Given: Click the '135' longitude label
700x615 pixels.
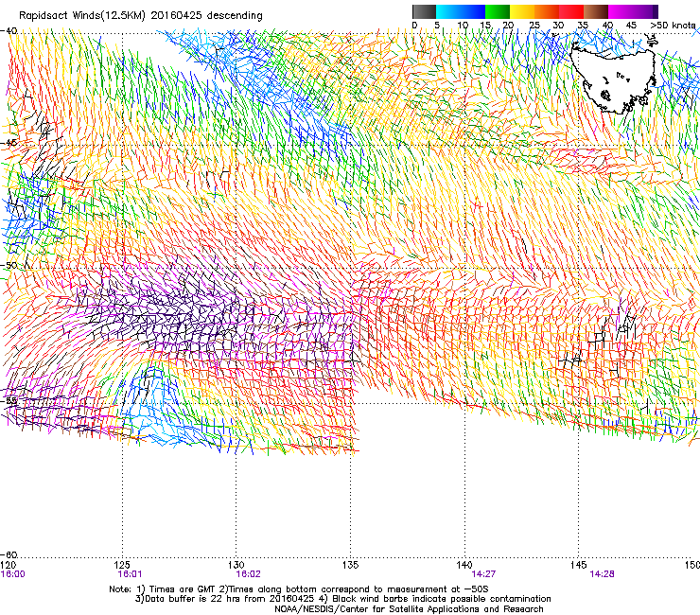Looking at the screenshot, I should [350, 565].
